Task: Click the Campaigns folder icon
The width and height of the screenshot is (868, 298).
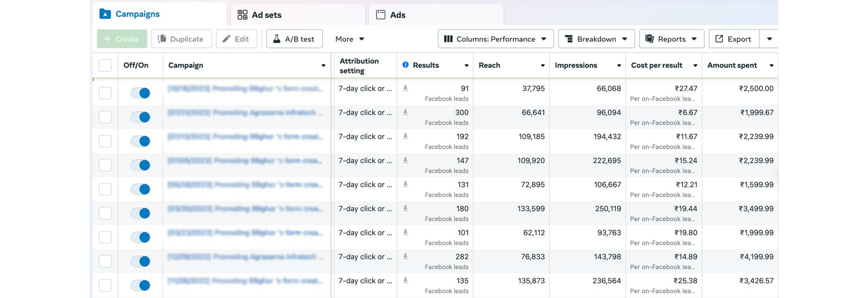Action: pos(105,14)
